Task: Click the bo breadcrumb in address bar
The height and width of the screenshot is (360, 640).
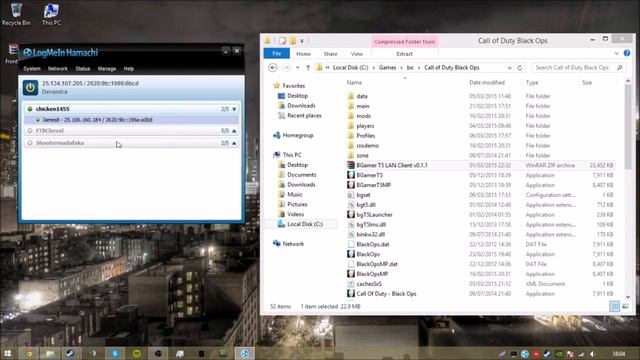Action: pos(410,68)
